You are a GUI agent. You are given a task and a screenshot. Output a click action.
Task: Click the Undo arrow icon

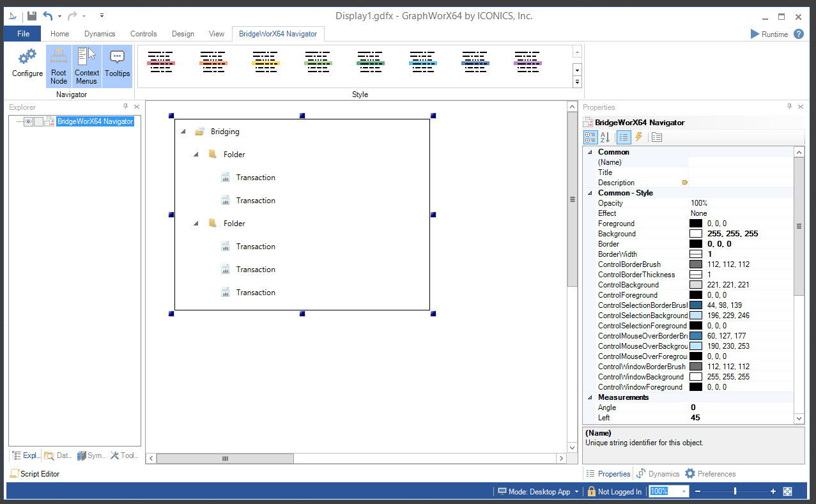48,16
